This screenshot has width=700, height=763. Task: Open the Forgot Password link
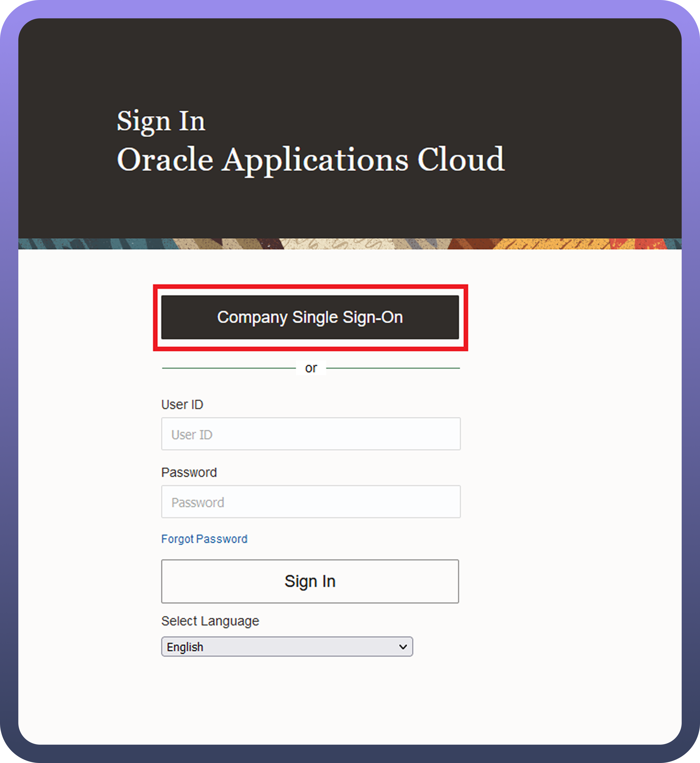click(x=204, y=539)
